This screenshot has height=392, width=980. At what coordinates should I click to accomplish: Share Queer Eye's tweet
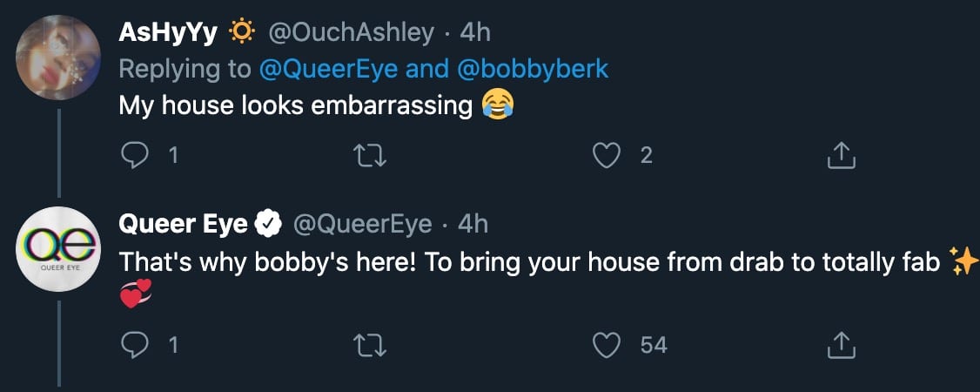[x=841, y=345]
